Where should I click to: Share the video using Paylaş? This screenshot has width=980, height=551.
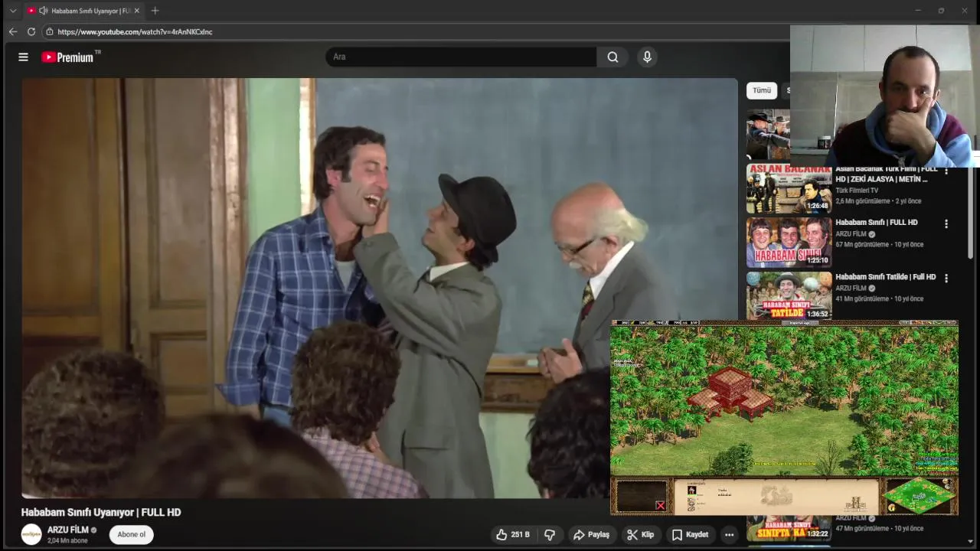[x=592, y=534]
